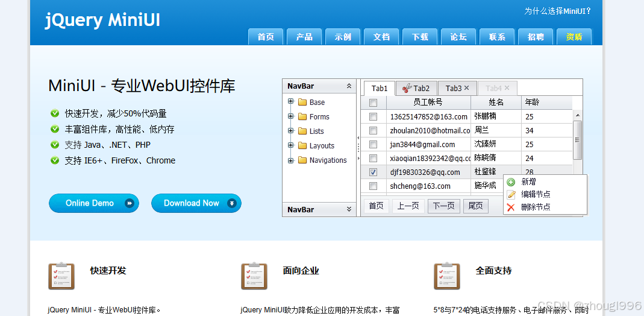Choose 新增 from the context menu
644x316 pixels.
545,182
